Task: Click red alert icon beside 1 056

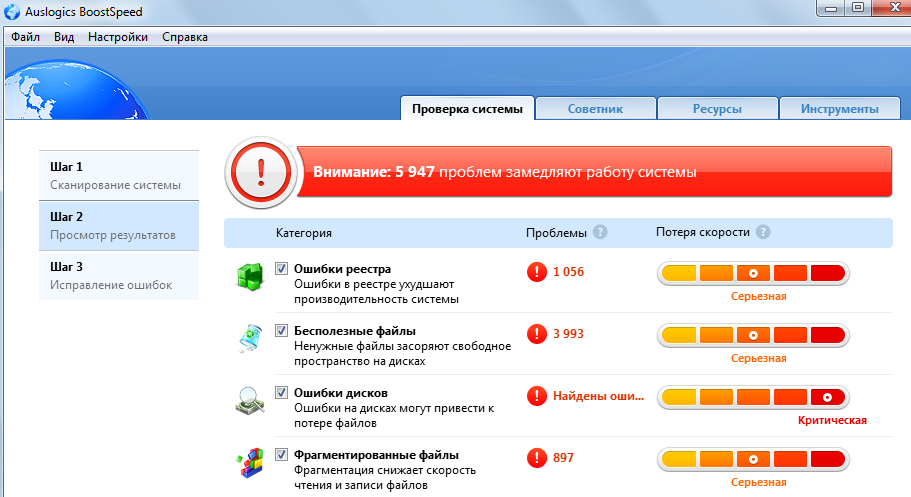Action: (537, 271)
